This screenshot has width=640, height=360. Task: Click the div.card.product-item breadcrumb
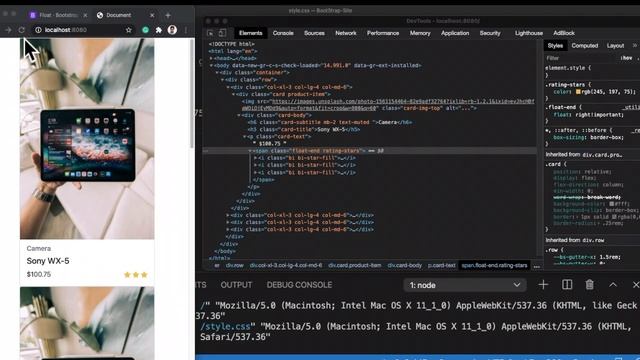(354, 266)
